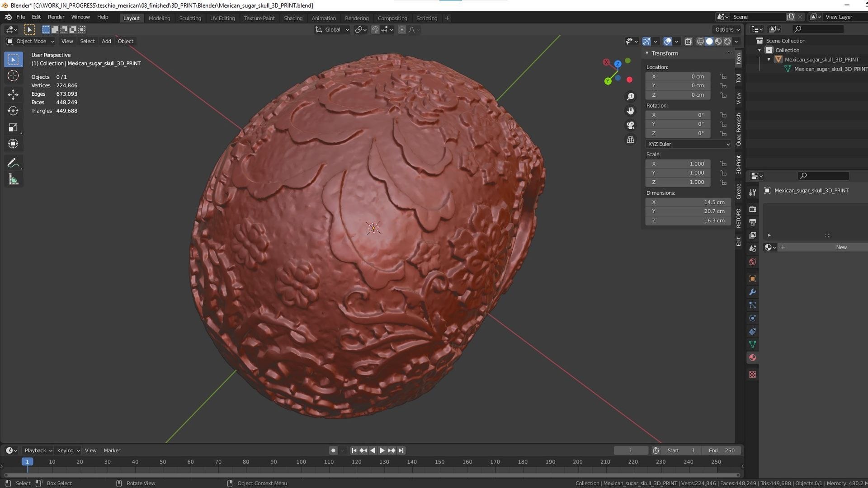Open the Modifier wrench properties tab
The width and height of the screenshot is (868, 488).
(x=752, y=292)
